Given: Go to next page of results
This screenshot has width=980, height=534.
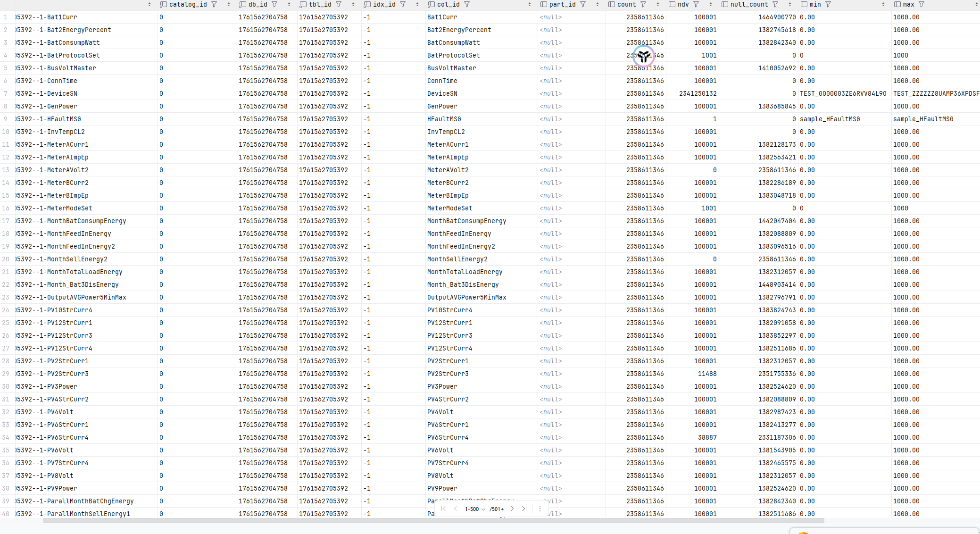Looking at the screenshot, I should (x=512, y=509).
